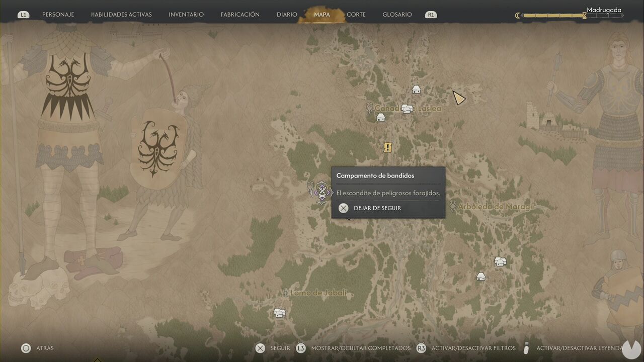Screen dimensions: 644x362
Task: Click the R1 next-tab button icon
Action: (x=431, y=15)
